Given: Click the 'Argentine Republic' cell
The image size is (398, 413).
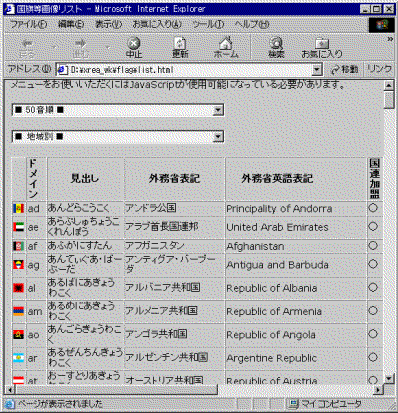Looking at the screenshot, I should tap(296, 358).
